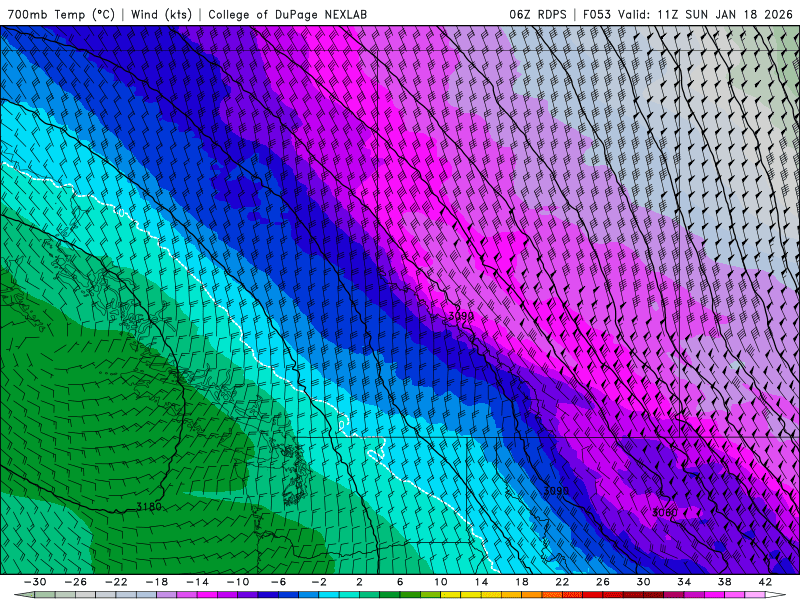Click the "Wind (kts)" header label
Image resolution: width=800 pixels, height=600 pixels.
[x=161, y=14]
